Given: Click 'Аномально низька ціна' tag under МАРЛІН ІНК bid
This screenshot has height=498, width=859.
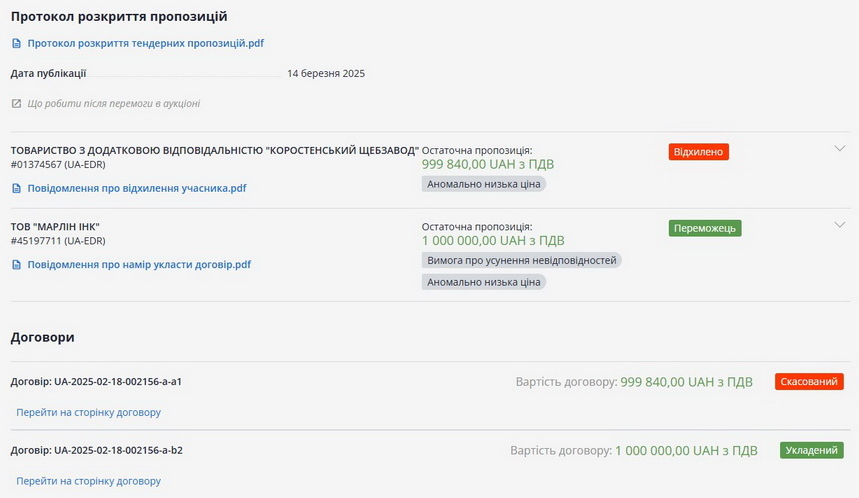Looking at the screenshot, I should pyautogui.click(x=484, y=282).
